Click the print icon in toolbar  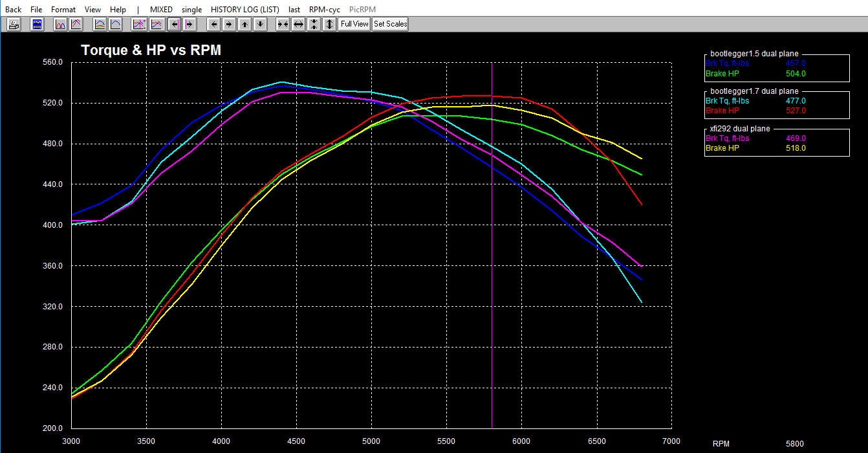click(14, 25)
